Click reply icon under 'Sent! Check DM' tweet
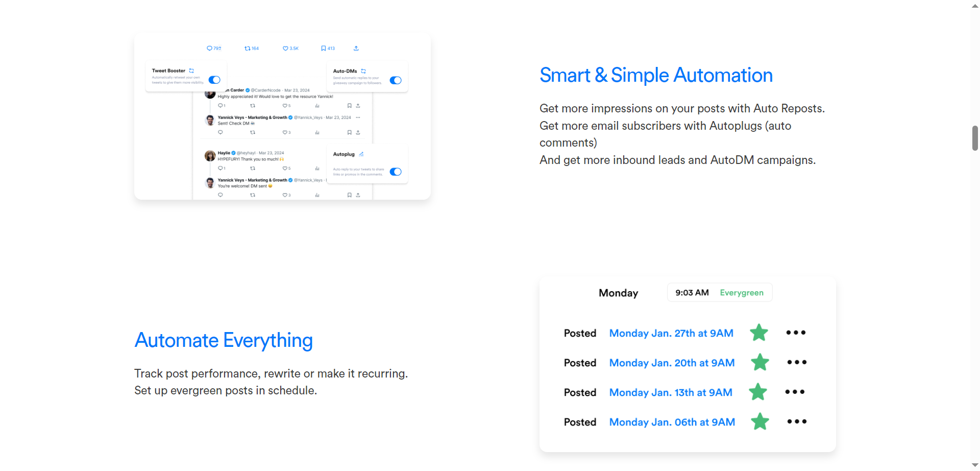This screenshot has height=471, width=980. 220,132
